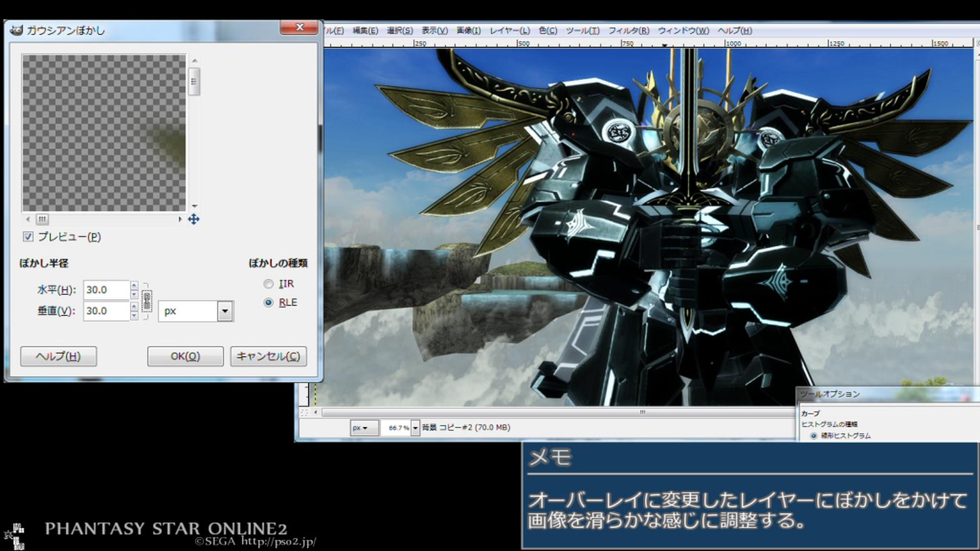Click the vertical radius 30.0 input field
Image resolution: width=980 pixels, height=551 pixels.
106,310
